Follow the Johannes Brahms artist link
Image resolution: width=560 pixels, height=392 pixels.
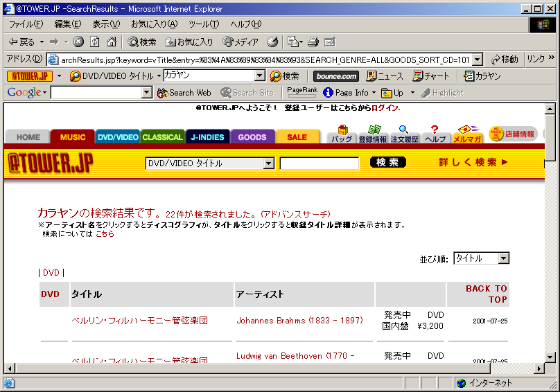click(299, 321)
